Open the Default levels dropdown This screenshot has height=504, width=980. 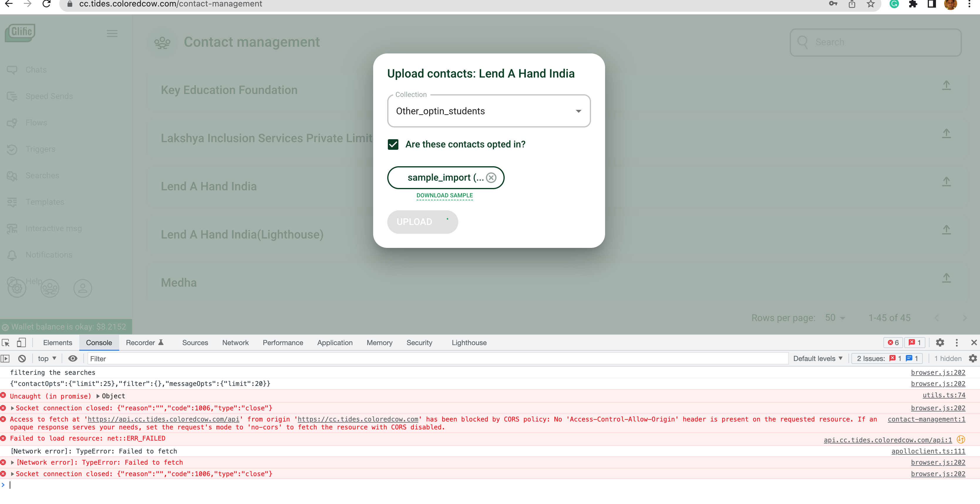click(818, 358)
